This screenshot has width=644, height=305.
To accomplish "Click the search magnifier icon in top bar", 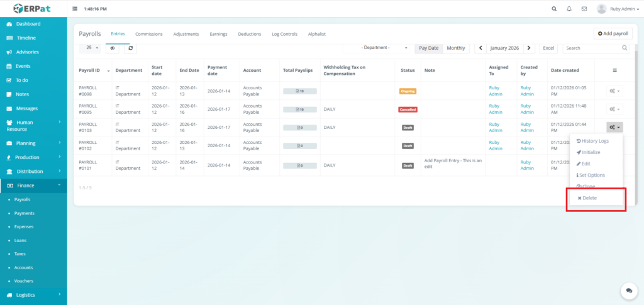I will pyautogui.click(x=554, y=9).
